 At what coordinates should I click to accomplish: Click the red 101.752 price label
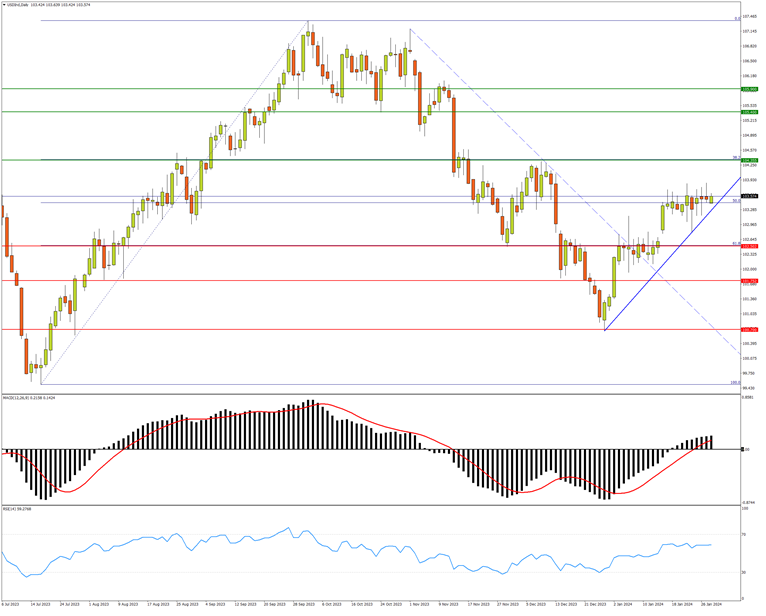749,281
